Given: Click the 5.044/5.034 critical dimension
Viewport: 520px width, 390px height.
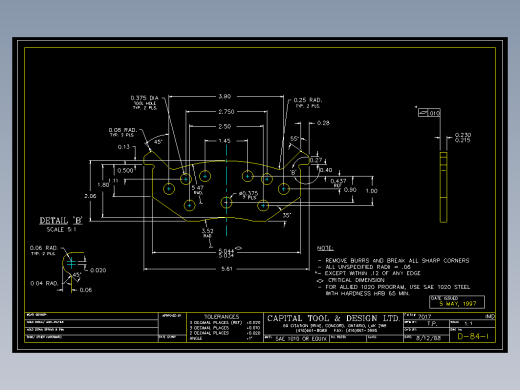Looking at the screenshot, I should click(226, 253).
